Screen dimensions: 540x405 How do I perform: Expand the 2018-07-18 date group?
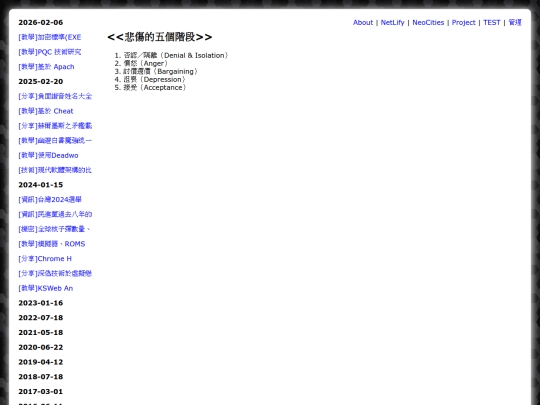[41, 377]
